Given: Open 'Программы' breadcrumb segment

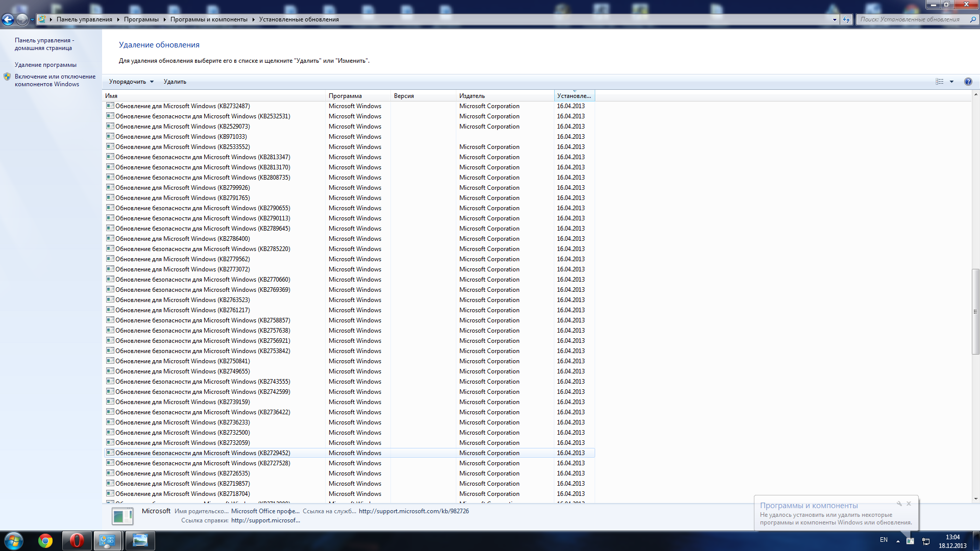Looking at the screenshot, I should [141, 19].
